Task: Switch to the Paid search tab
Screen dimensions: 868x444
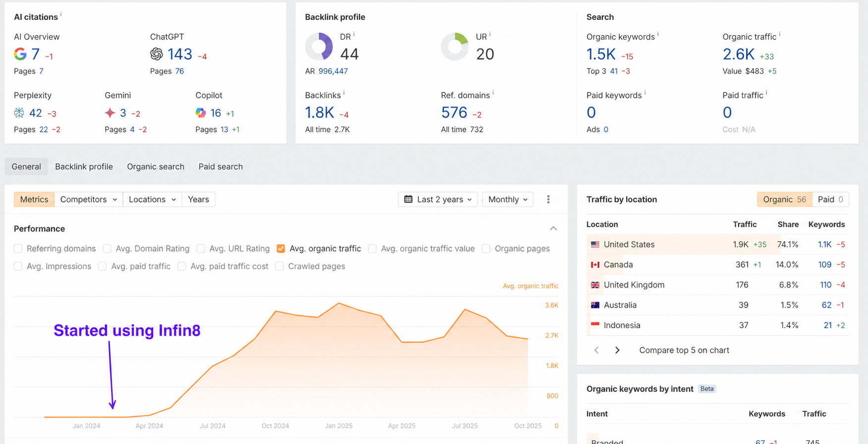Action: point(220,167)
